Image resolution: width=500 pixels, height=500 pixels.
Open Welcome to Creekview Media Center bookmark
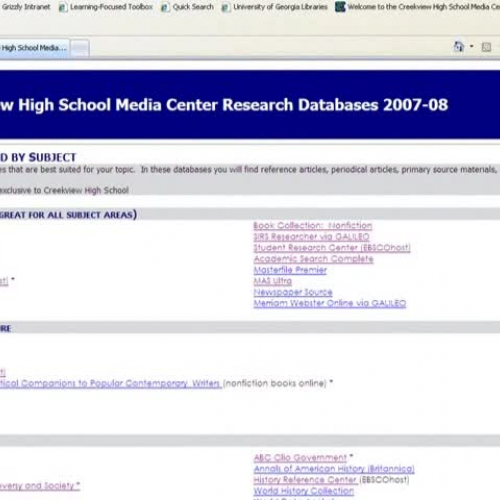click(423, 7)
